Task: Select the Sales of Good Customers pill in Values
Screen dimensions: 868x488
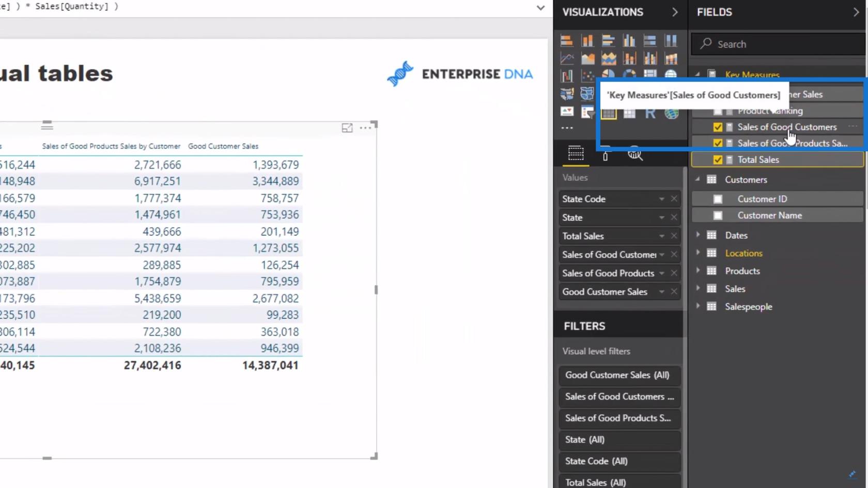Action: coord(619,255)
